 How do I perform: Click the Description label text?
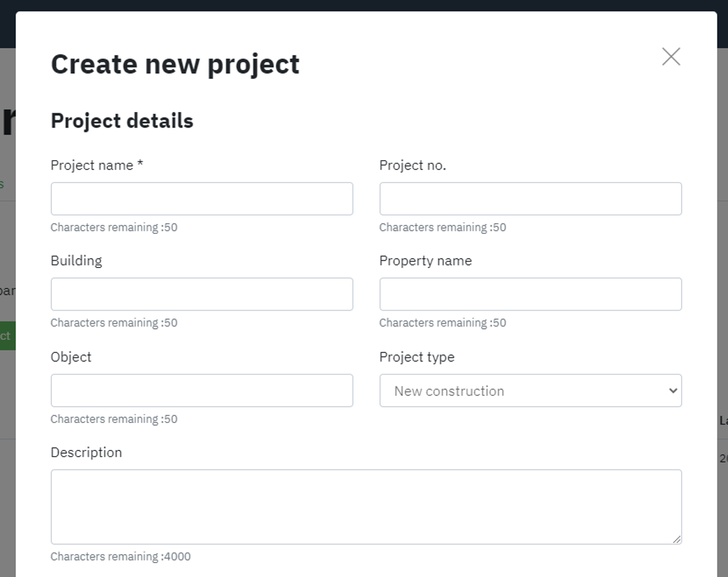coord(86,452)
